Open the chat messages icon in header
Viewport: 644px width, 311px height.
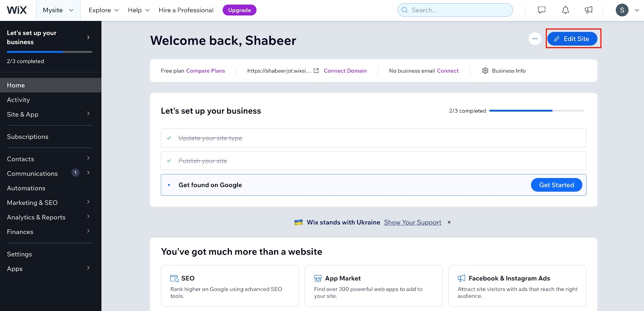pos(541,10)
